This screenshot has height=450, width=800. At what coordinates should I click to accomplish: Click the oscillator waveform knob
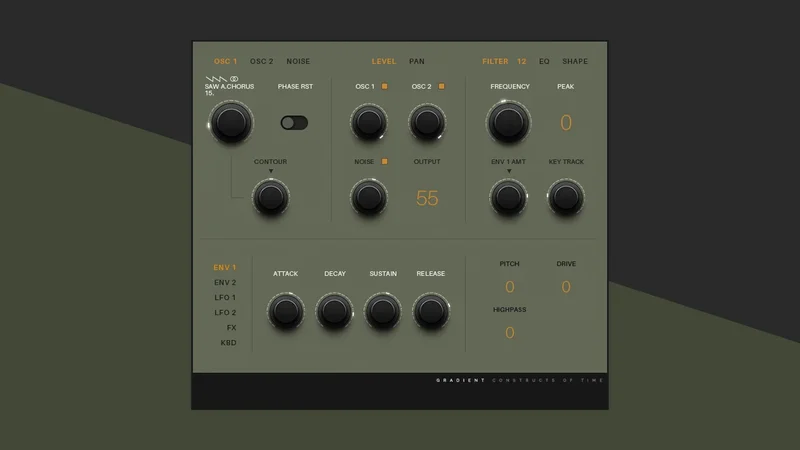point(231,122)
